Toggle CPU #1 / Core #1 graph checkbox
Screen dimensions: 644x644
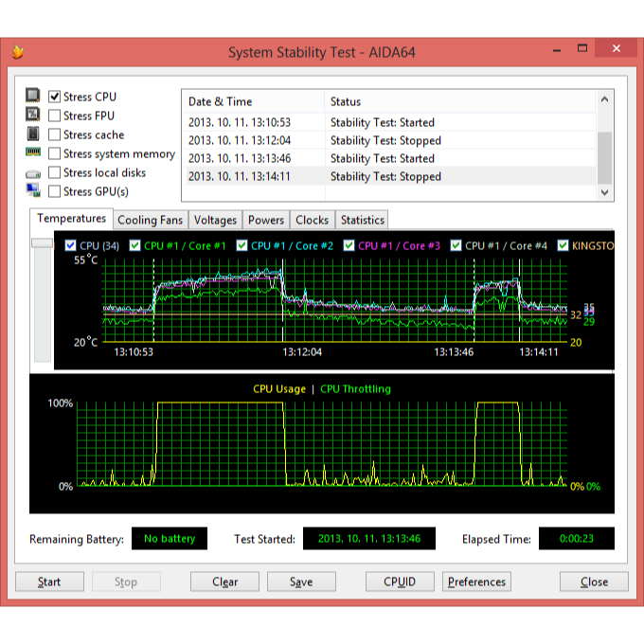click(x=134, y=245)
